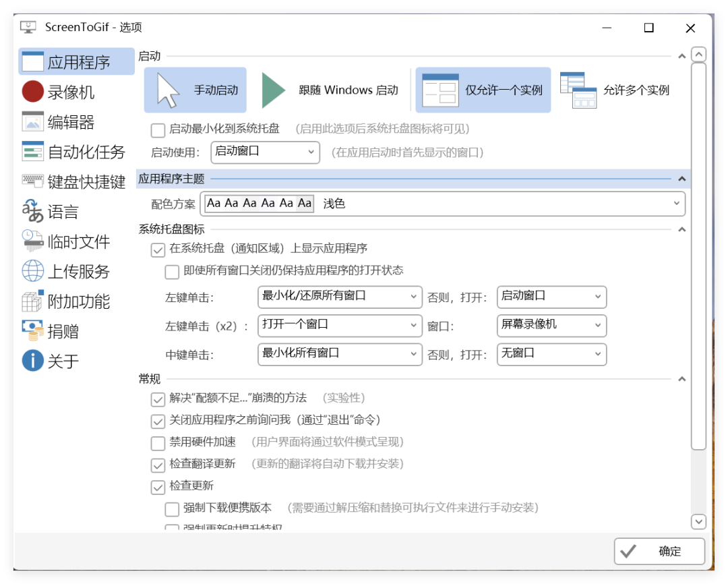
Task: Open the 屏幕录像机 window dropdown
Action: (551, 325)
